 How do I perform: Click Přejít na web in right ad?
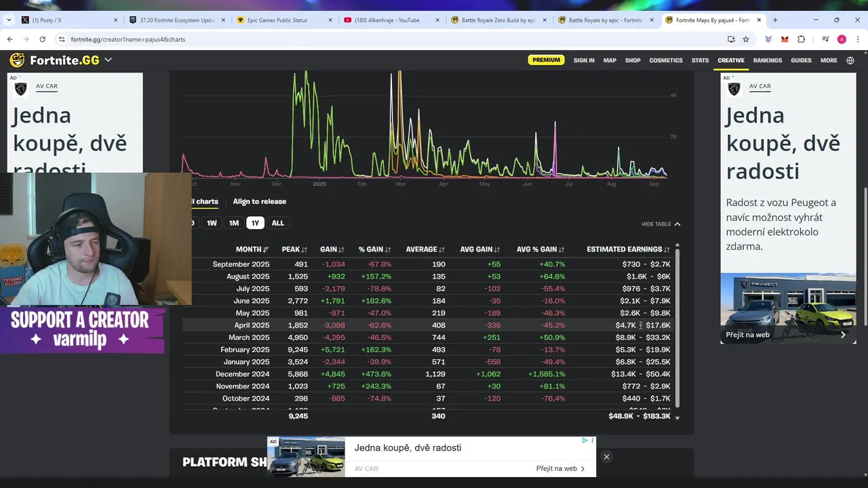pos(747,335)
